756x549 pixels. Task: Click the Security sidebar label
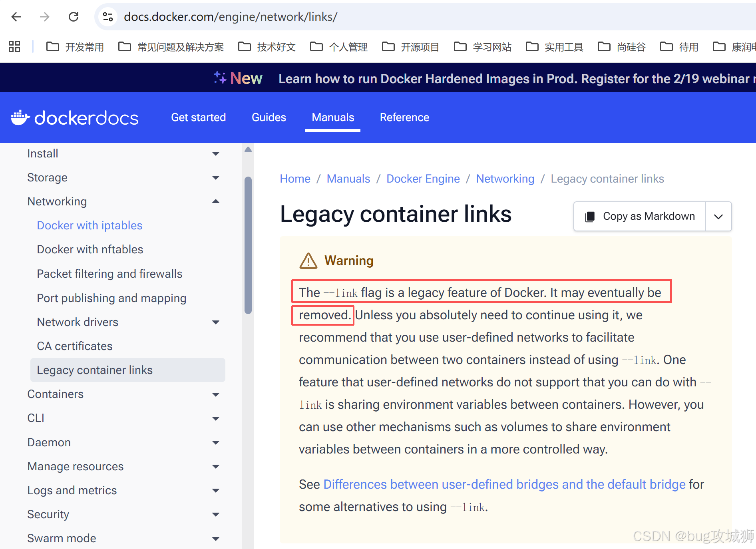(48, 514)
